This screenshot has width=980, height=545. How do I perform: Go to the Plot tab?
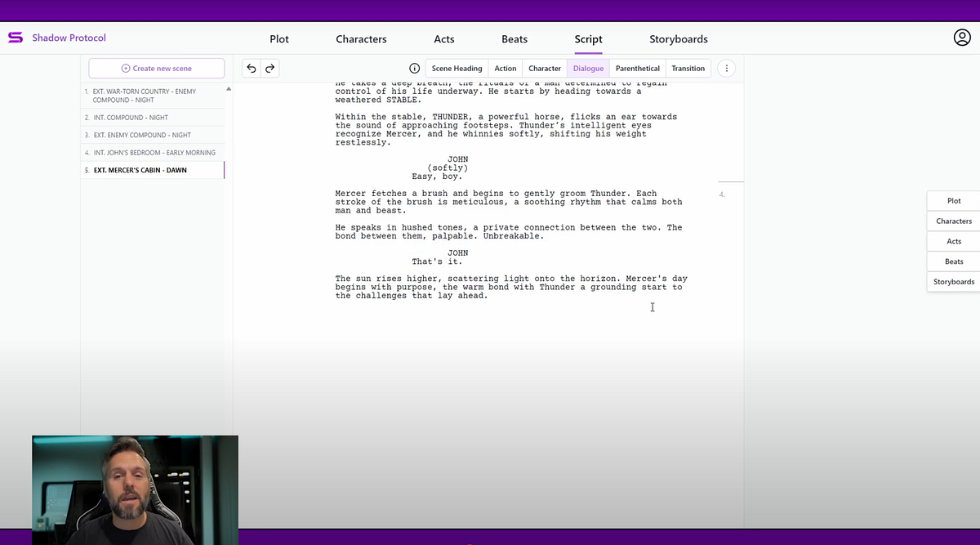tap(279, 39)
